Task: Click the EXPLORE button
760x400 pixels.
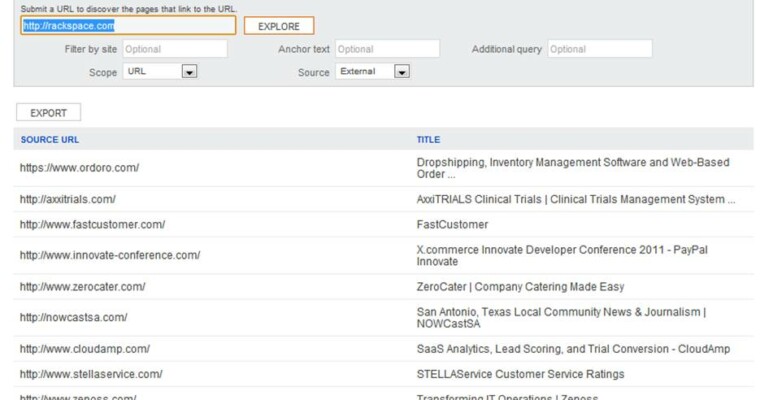Action: coord(279,26)
